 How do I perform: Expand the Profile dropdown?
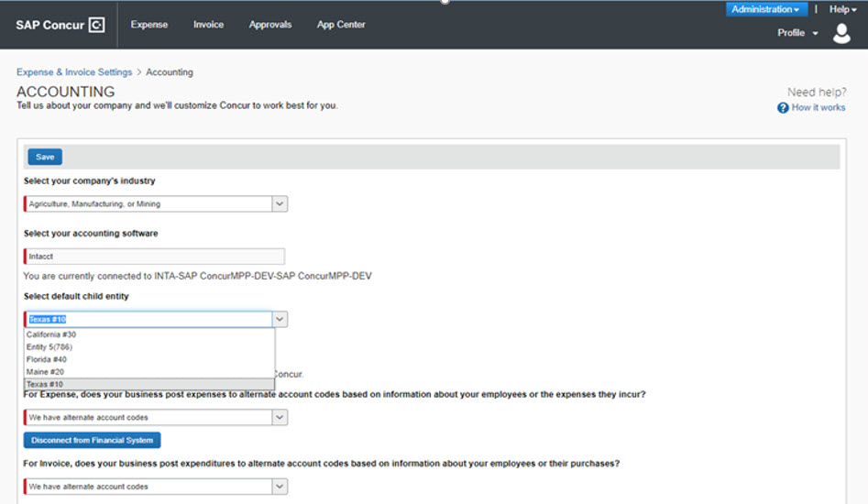click(x=797, y=33)
